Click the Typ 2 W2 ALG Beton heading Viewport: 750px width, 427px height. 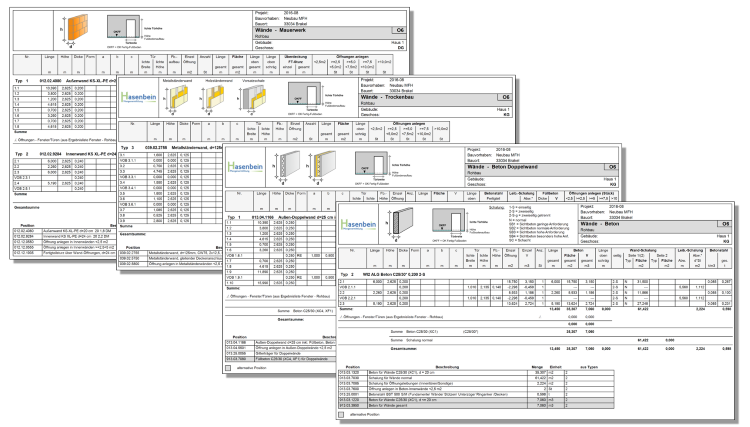click(x=383, y=275)
